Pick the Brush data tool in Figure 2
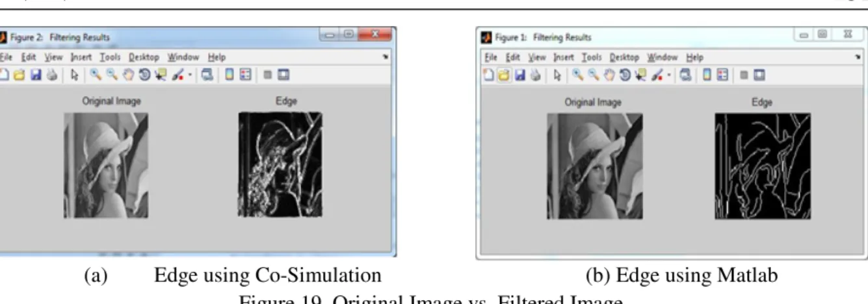Image resolution: width=868 pixels, height=304 pixels. coord(178,75)
